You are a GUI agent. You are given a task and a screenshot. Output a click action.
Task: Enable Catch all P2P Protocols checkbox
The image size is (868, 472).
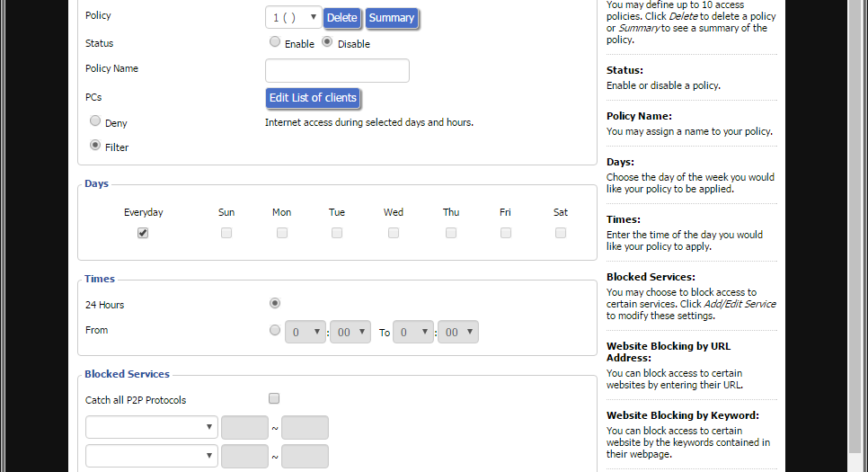click(274, 398)
